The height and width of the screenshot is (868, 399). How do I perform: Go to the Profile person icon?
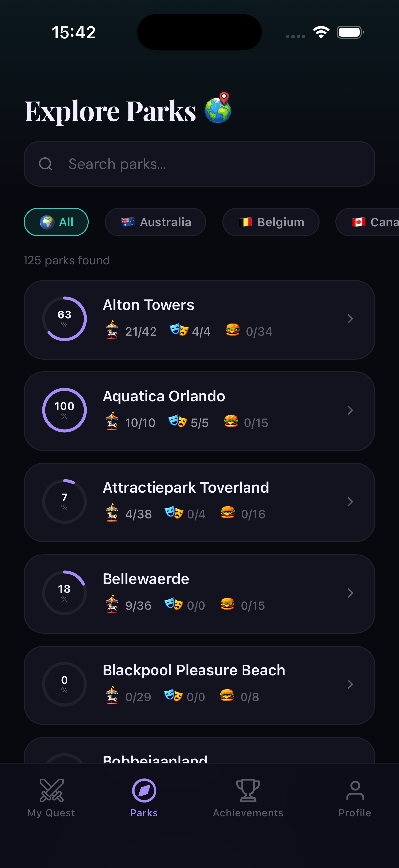pyautogui.click(x=355, y=790)
